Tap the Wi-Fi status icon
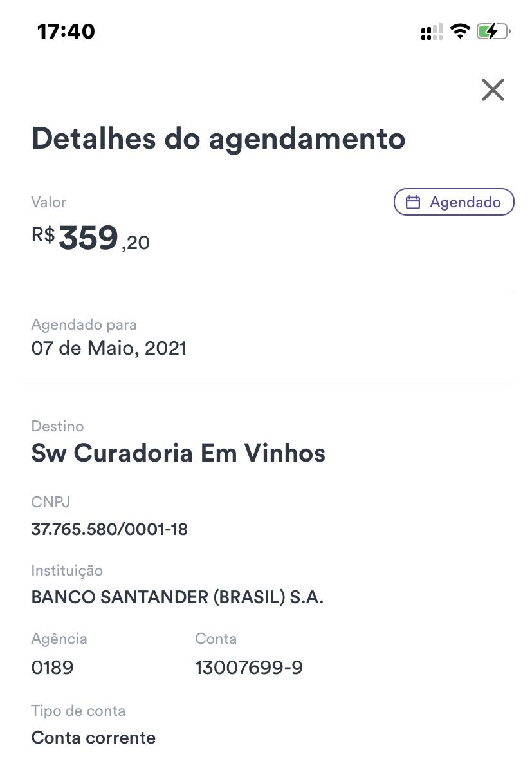The image size is (532, 759). pos(460,31)
